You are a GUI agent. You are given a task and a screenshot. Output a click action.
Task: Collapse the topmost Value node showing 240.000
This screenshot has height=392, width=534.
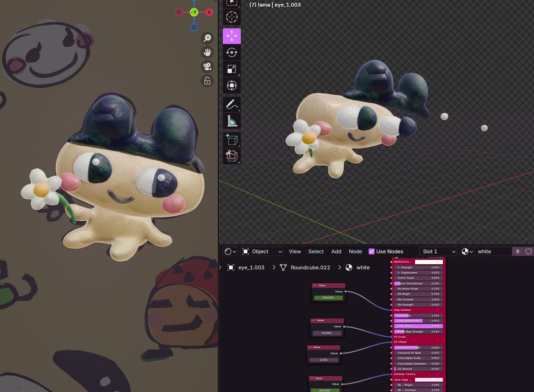click(x=314, y=285)
